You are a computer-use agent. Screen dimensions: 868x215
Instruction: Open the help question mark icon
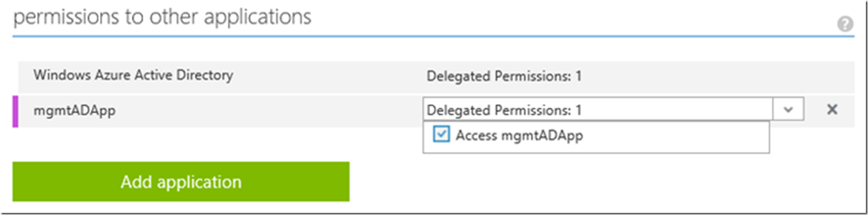click(x=844, y=24)
